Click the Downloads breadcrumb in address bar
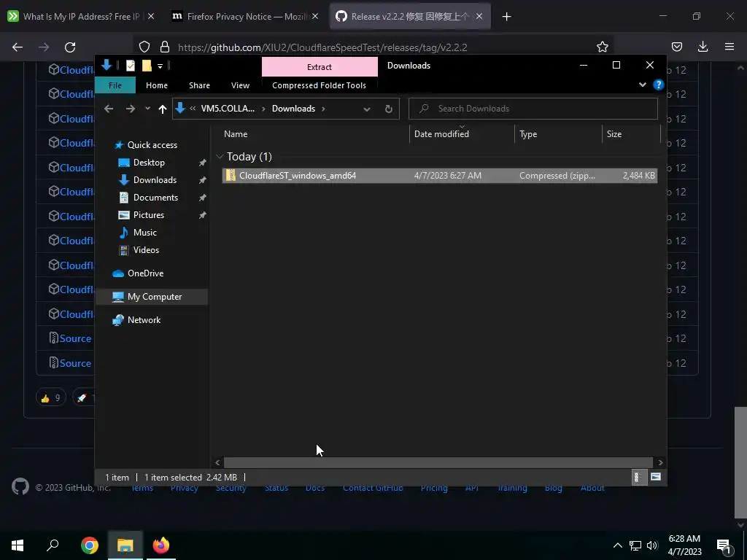 point(293,109)
